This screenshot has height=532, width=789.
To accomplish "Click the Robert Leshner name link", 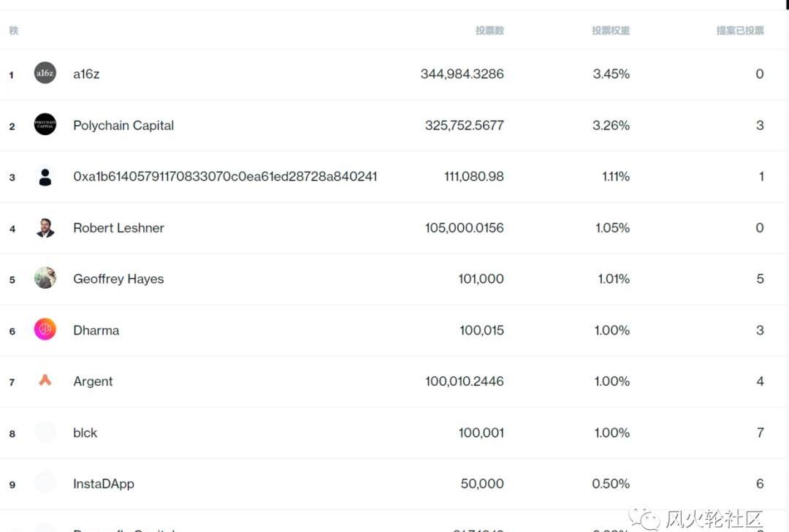I will click(x=118, y=227).
